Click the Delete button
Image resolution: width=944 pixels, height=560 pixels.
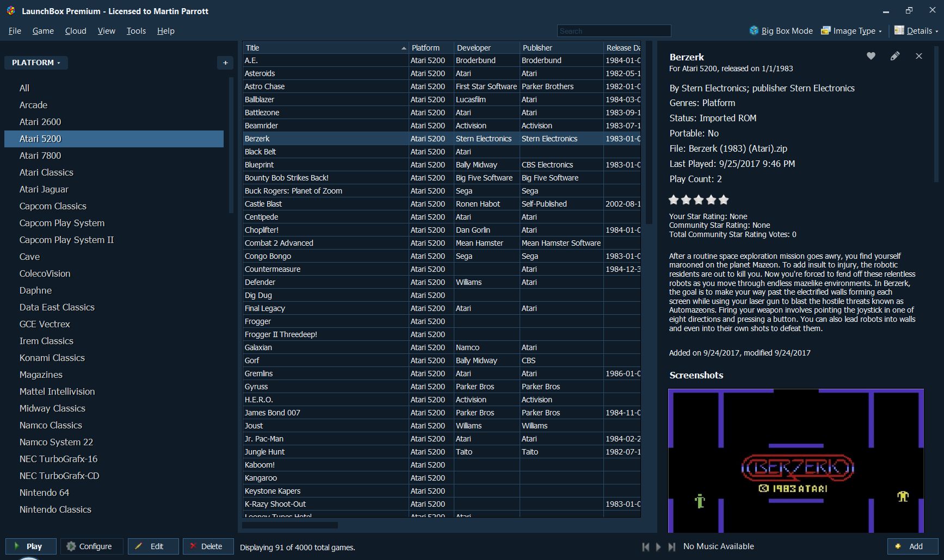208,546
